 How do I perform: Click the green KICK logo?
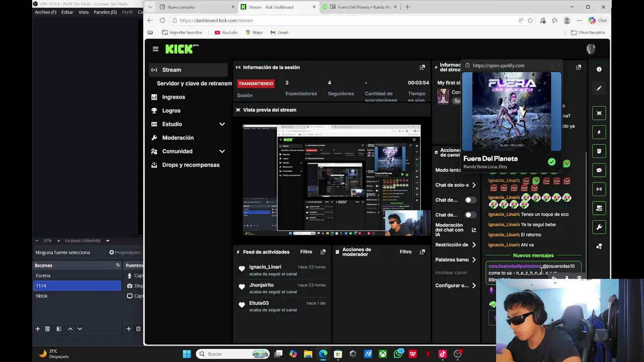click(182, 49)
